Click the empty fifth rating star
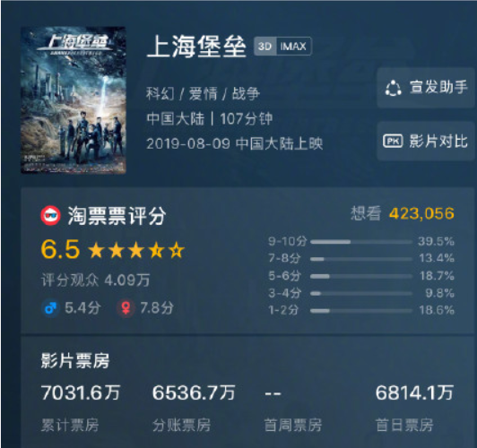This screenshot has height=448, width=477. [x=177, y=251]
